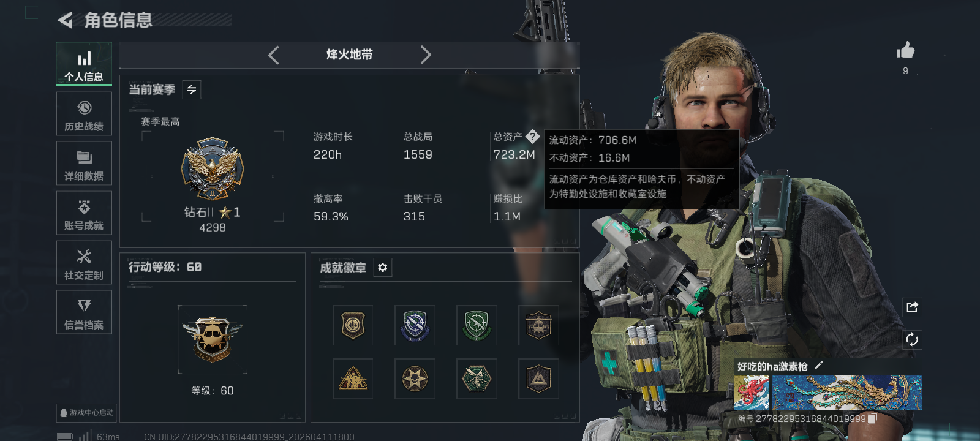Viewport: 980px width, 441px height.
Task: Open the 信誉档案 section
Action: pyautogui.click(x=84, y=312)
